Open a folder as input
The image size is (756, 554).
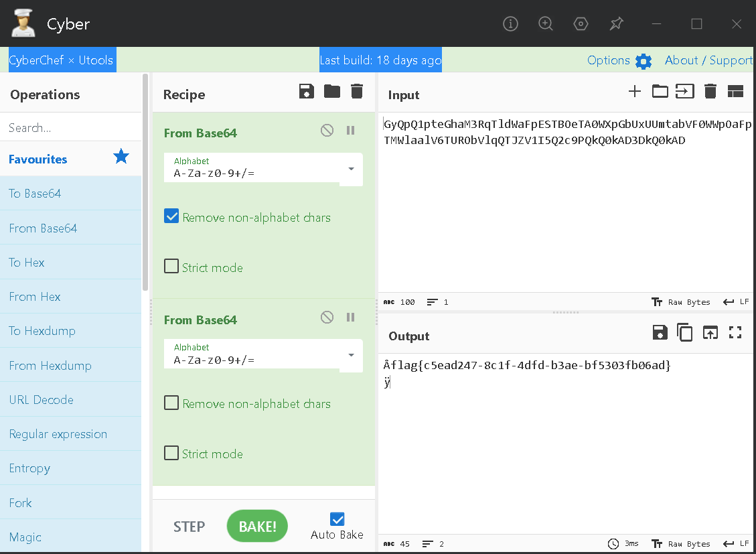point(660,91)
